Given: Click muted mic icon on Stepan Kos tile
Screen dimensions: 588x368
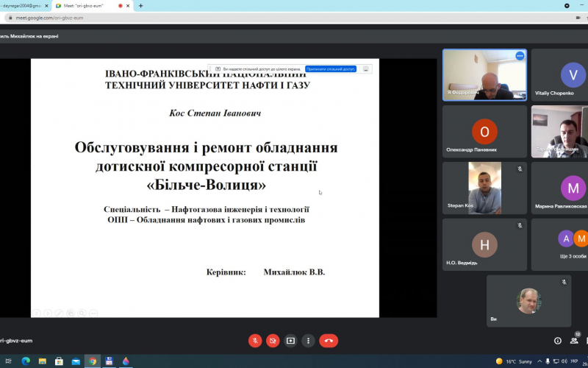Looking at the screenshot, I should (520, 169).
